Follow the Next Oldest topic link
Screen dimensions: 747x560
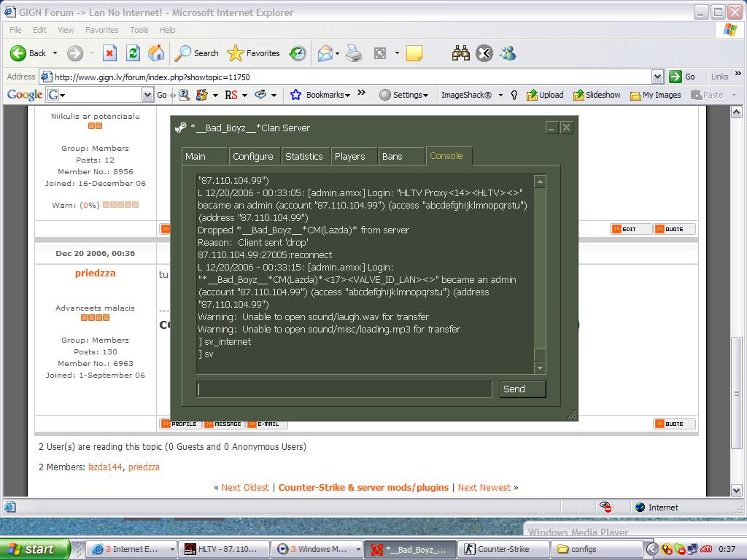click(x=245, y=488)
